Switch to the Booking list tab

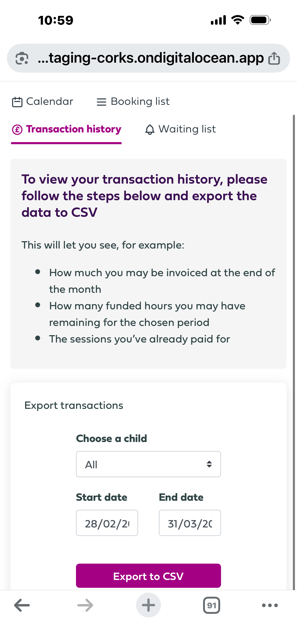click(140, 102)
